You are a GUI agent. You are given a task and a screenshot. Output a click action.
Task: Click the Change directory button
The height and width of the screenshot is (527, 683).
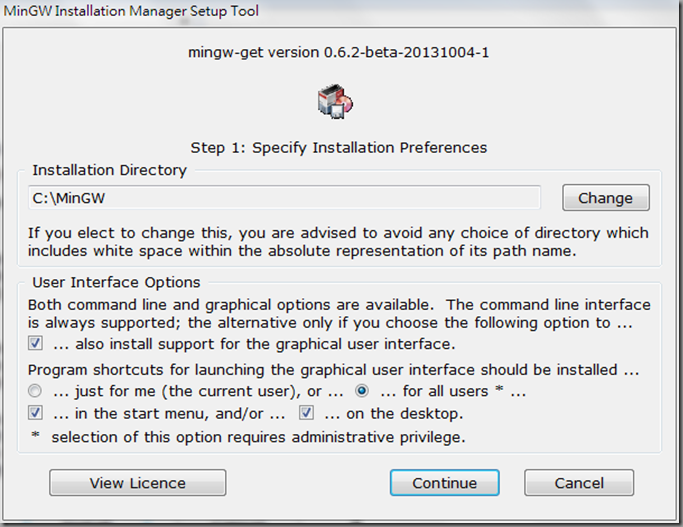coord(606,198)
